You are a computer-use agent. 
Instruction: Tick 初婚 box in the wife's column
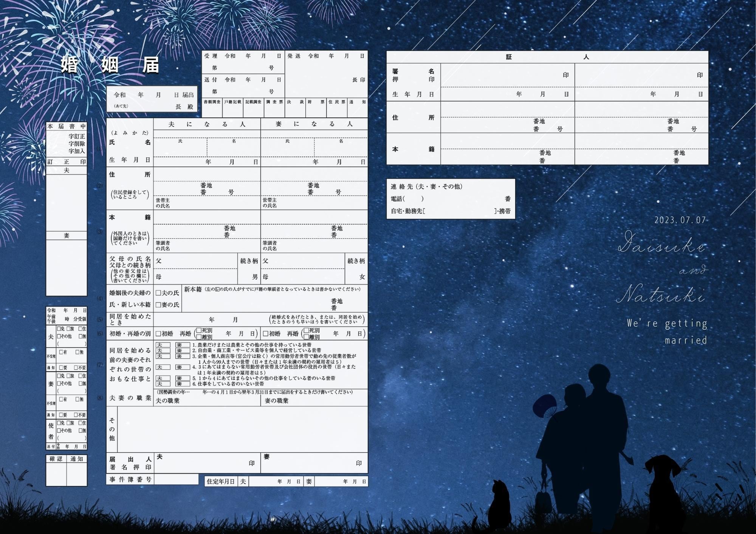266,334
